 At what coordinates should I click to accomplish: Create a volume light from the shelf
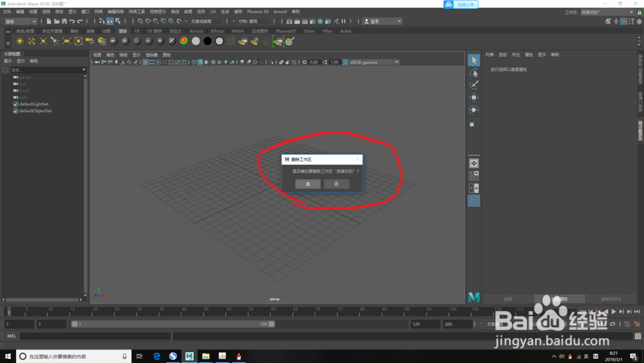pyautogui.click(x=78, y=41)
